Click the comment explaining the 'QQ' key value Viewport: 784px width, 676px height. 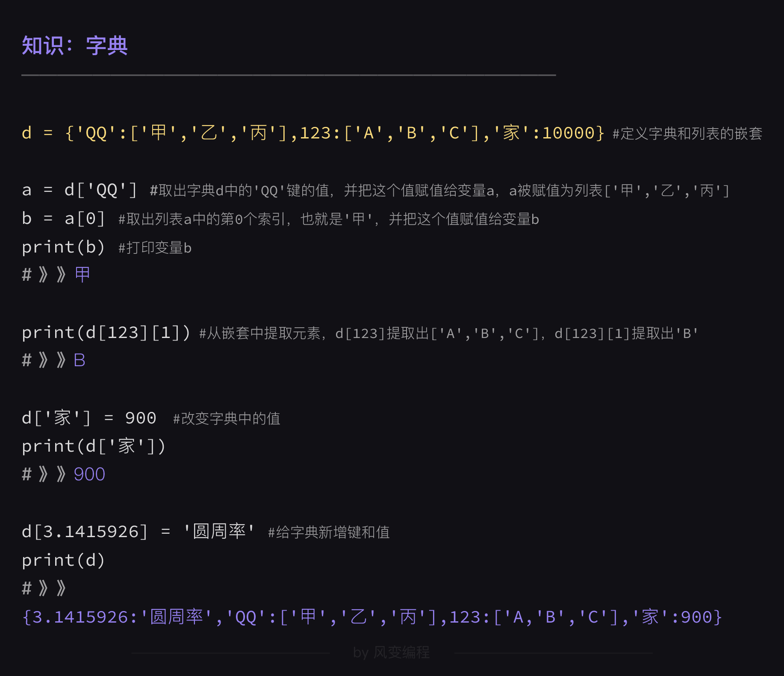point(439,191)
